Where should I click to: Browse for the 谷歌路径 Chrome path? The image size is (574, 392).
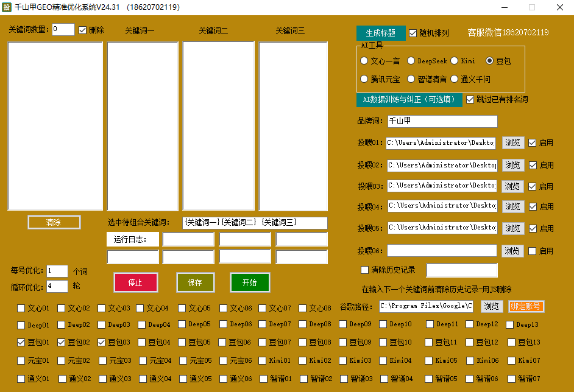(x=492, y=306)
